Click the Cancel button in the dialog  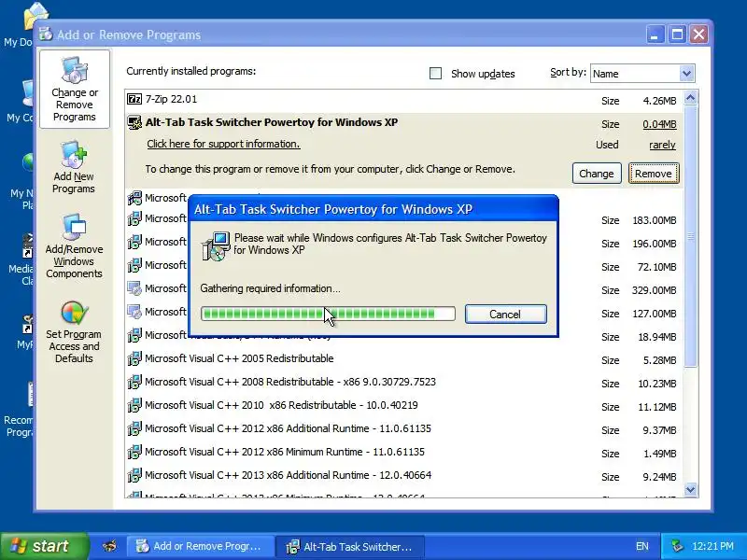[x=506, y=315]
